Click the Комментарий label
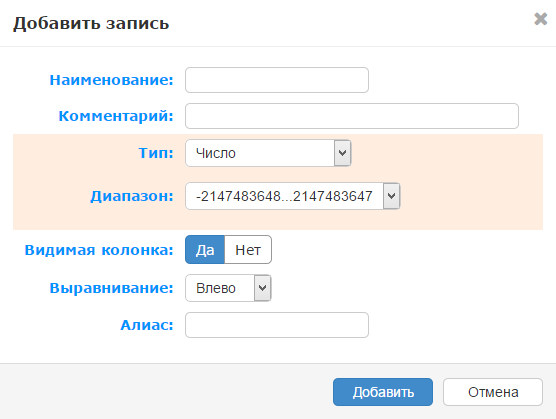This screenshot has width=556, height=419. [x=116, y=116]
